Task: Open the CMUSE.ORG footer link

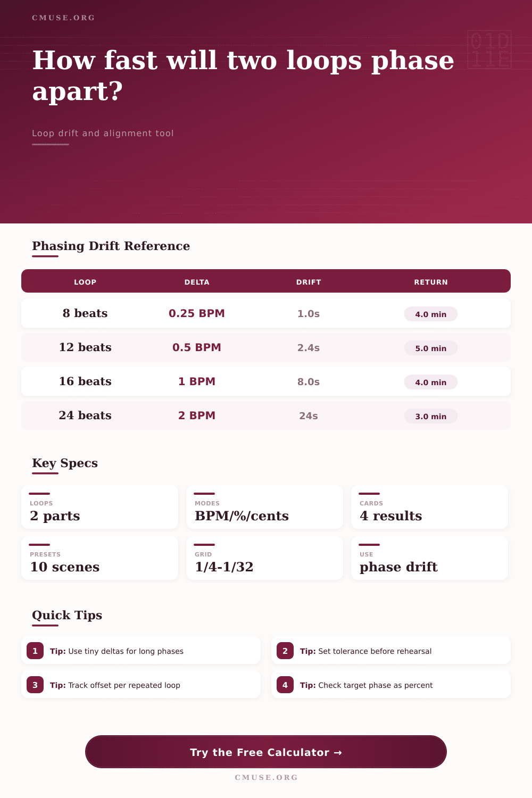Action: [x=266, y=777]
